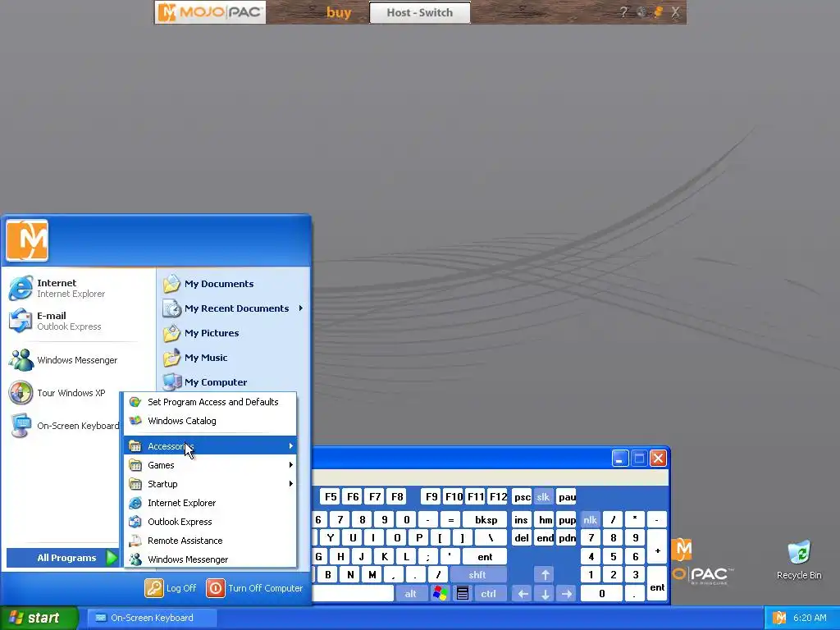Click the left arrow key on keyboard
Image resolution: width=840 pixels, height=630 pixels.
click(523, 593)
